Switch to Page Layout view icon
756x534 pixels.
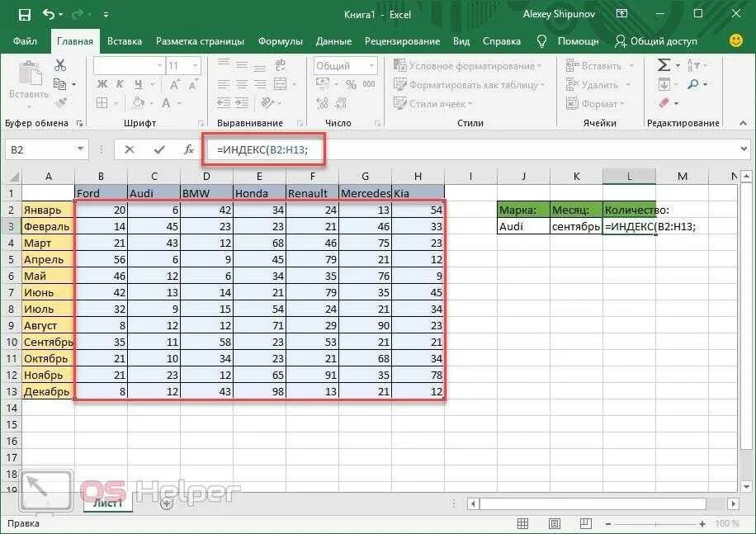point(555,523)
